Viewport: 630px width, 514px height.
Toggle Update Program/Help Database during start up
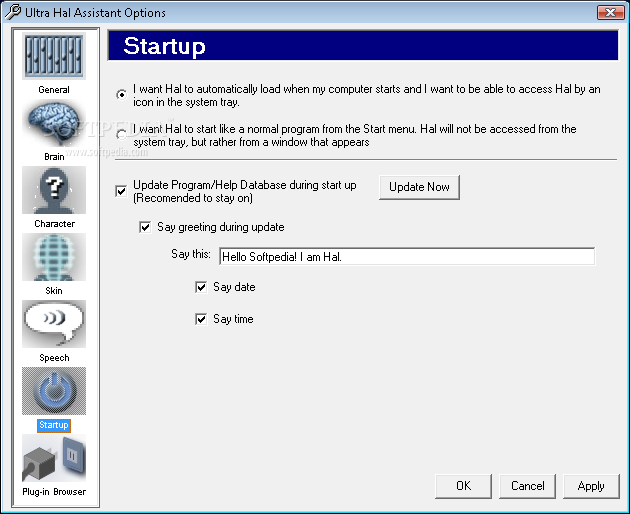121,191
